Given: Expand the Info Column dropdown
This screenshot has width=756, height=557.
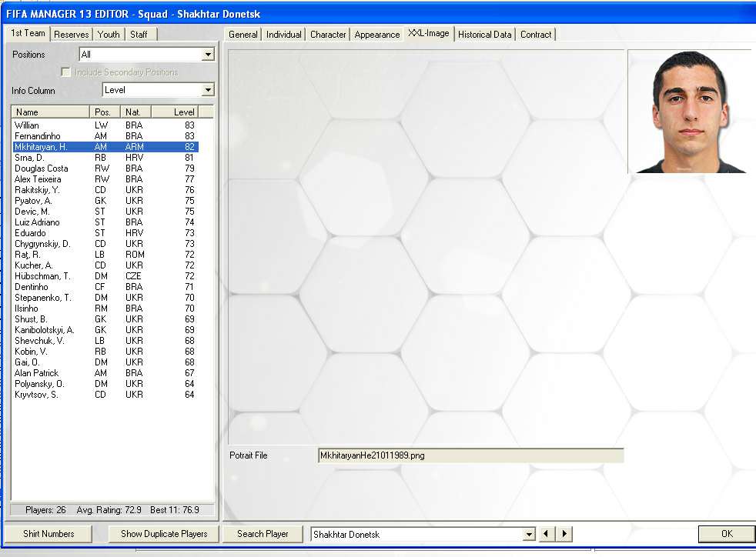Looking at the screenshot, I should pyautogui.click(x=208, y=90).
